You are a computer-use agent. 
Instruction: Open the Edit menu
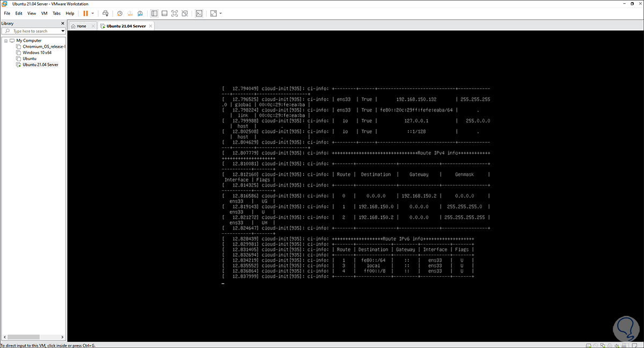(x=19, y=13)
